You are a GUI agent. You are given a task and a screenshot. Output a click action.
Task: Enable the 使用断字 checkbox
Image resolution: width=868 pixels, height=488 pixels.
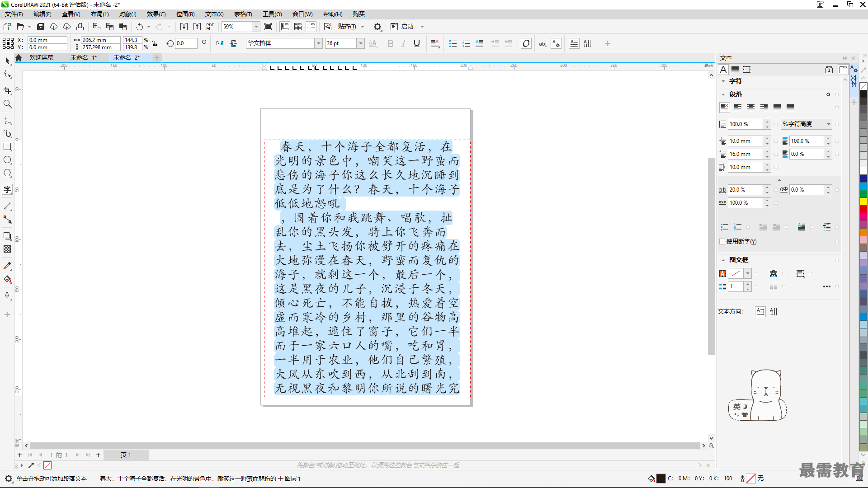[722, 241]
